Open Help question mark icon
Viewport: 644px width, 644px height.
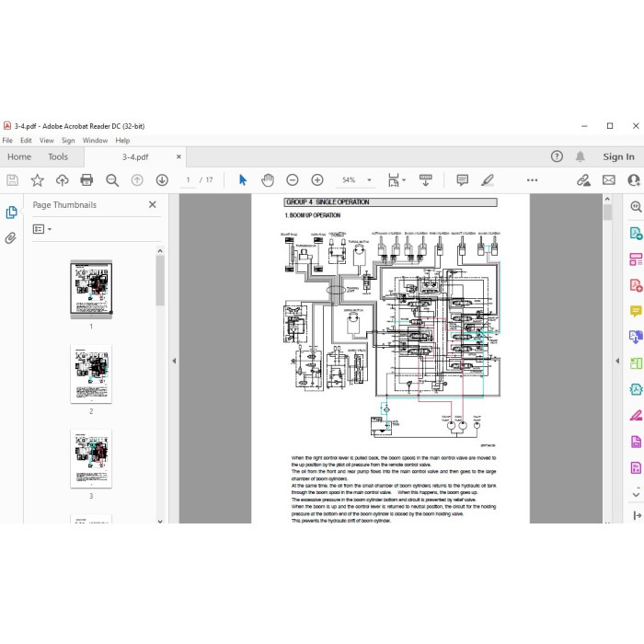pyautogui.click(x=557, y=156)
